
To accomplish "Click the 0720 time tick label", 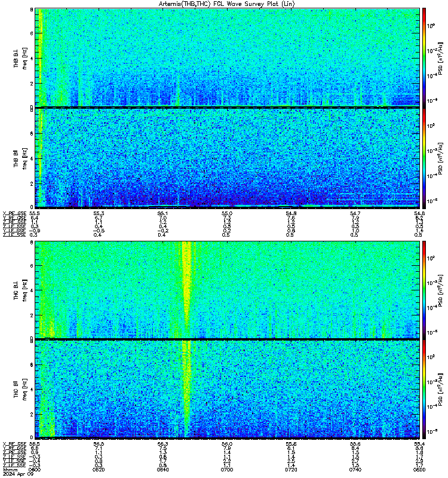I will pos(291,470).
